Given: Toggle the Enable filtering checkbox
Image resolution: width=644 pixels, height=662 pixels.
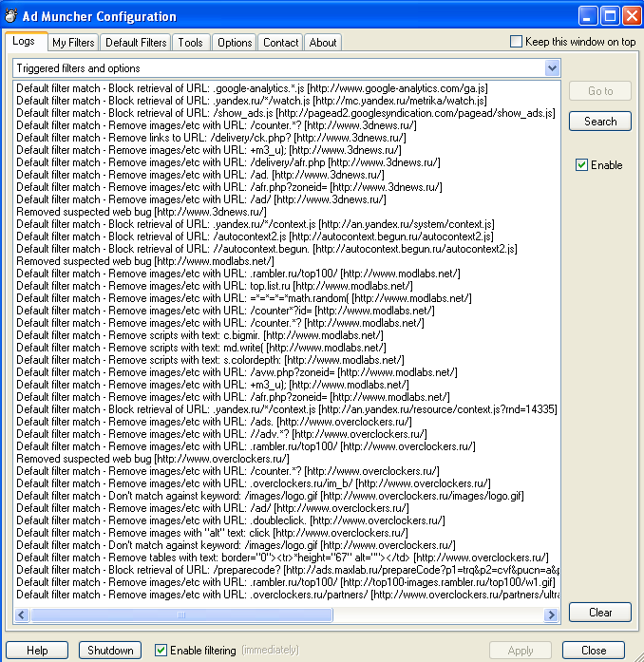Looking at the screenshot, I should pyautogui.click(x=161, y=651).
